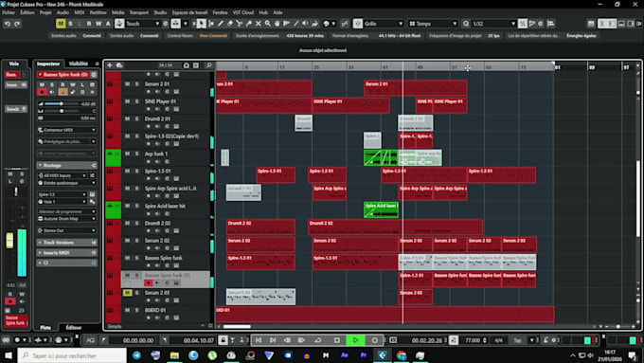Open the All MIDI Inputs routing dropdown
The image size is (644, 363).
click(62, 175)
